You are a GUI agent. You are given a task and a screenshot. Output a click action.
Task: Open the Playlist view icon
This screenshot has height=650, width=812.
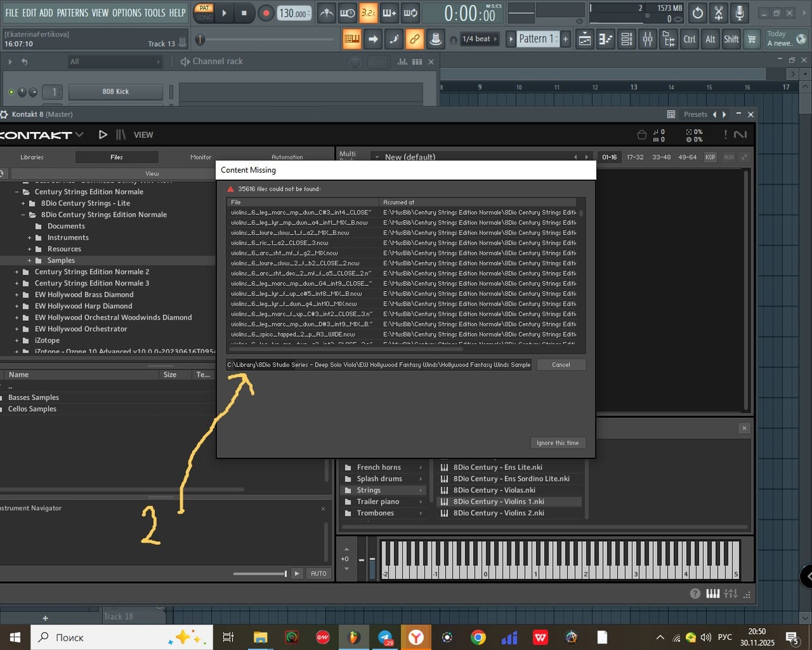click(x=585, y=39)
